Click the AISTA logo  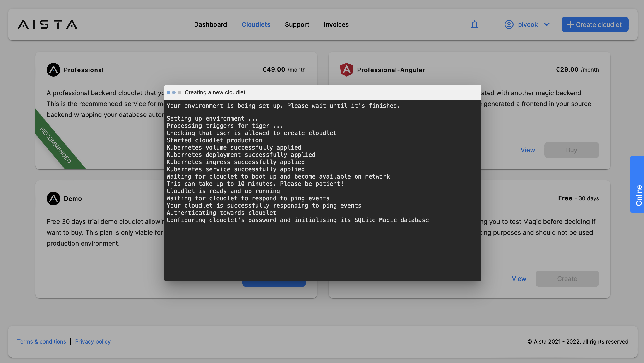pyautogui.click(x=47, y=24)
